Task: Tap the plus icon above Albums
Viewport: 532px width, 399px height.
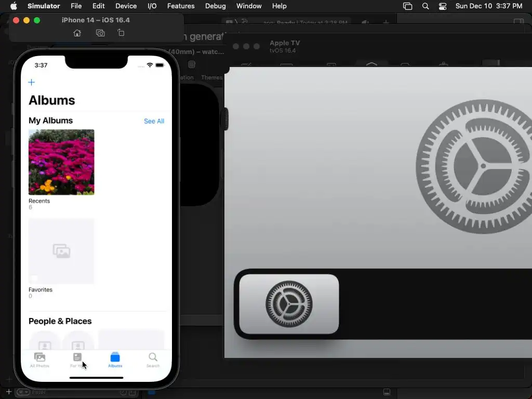Action: coord(32,83)
